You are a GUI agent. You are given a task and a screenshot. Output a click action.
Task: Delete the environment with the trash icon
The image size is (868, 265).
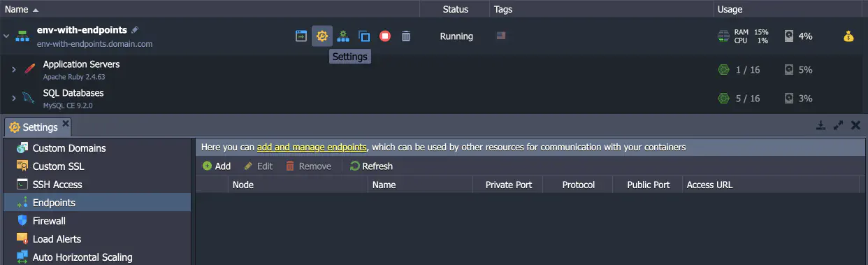point(406,36)
